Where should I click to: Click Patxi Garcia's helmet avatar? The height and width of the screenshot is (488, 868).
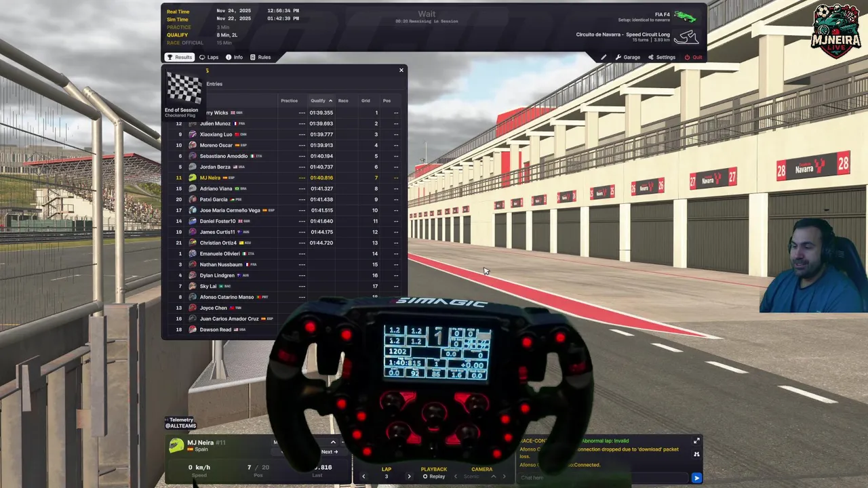(x=193, y=199)
